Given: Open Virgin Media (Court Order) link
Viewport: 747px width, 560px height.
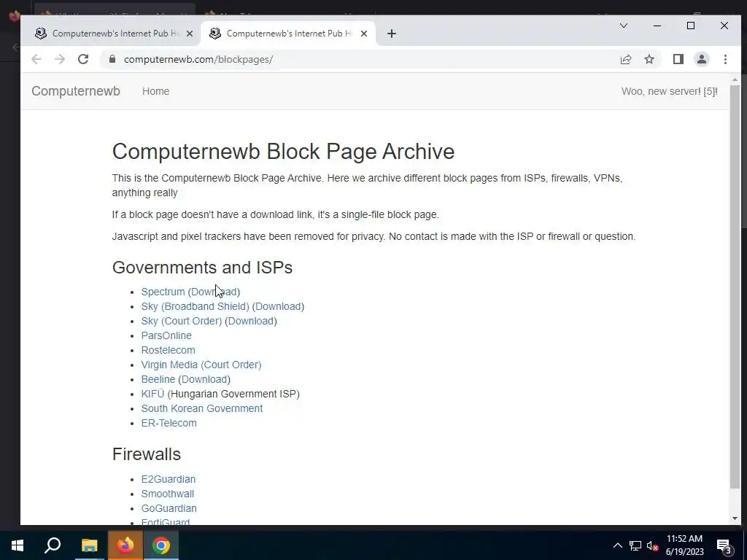Looking at the screenshot, I should click(201, 365).
